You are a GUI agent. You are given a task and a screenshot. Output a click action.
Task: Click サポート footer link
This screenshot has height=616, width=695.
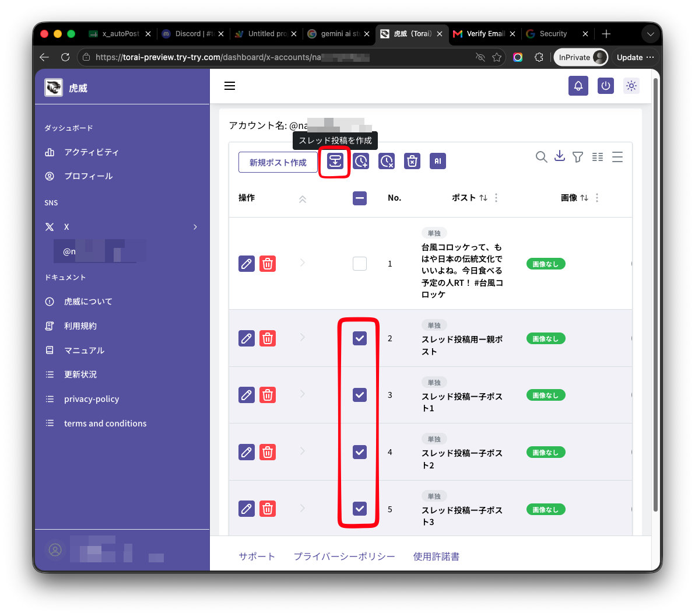point(257,556)
